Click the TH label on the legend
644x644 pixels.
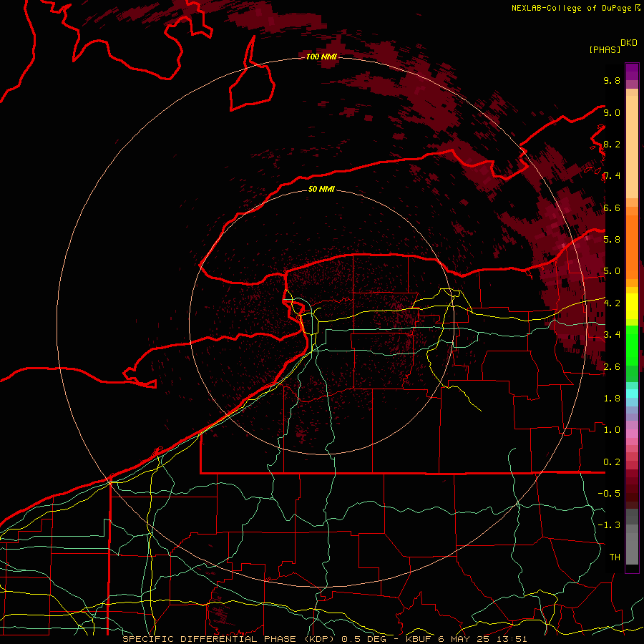(x=615, y=557)
